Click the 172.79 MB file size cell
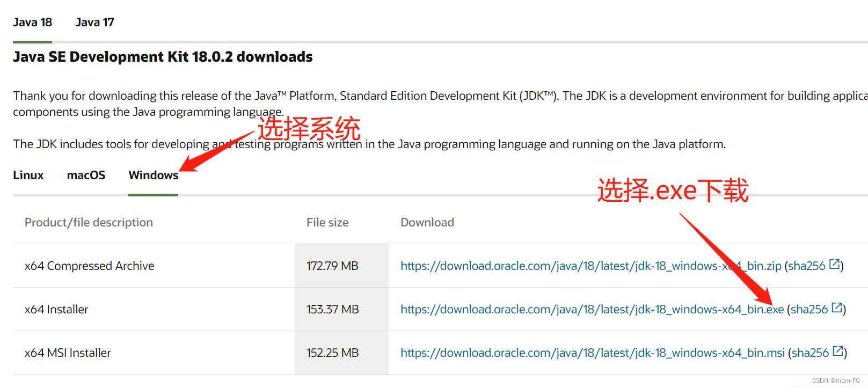Viewport: 868px width, 388px height. click(341, 266)
